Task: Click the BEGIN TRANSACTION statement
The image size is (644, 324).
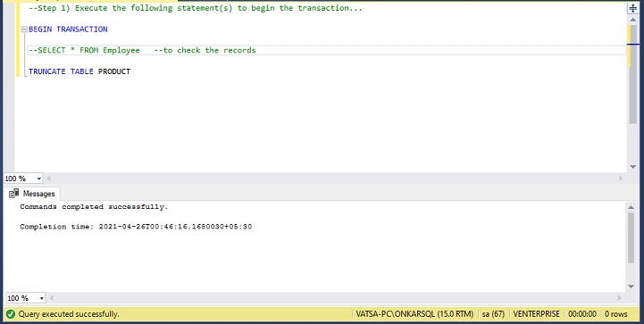Action: (x=68, y=29)
